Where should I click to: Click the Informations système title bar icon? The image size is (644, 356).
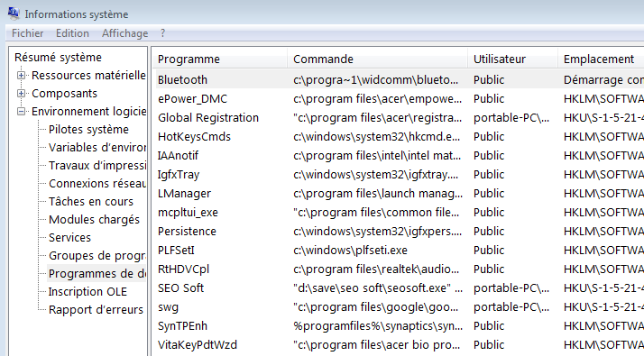pyautogui.click(x=14, y=14)
